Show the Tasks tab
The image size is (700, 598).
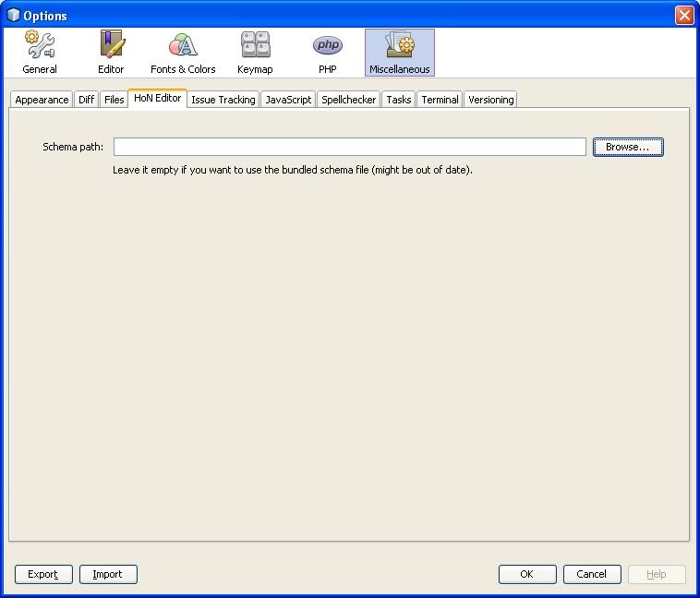pos(398,100)
